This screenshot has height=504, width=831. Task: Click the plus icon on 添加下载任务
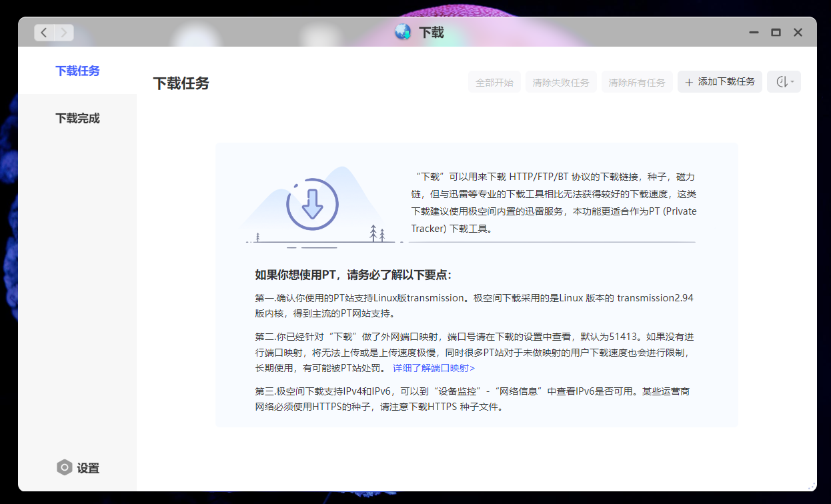tap(689, 82)
